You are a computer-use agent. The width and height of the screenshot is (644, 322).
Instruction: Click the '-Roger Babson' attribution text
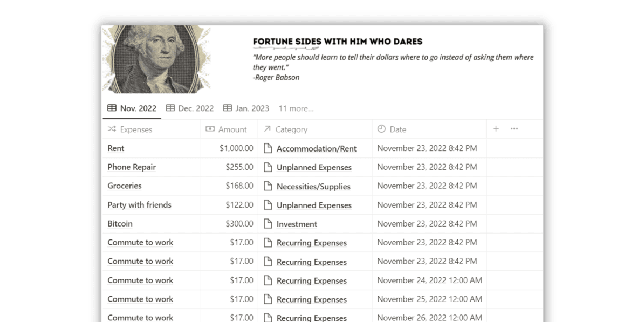276,77
